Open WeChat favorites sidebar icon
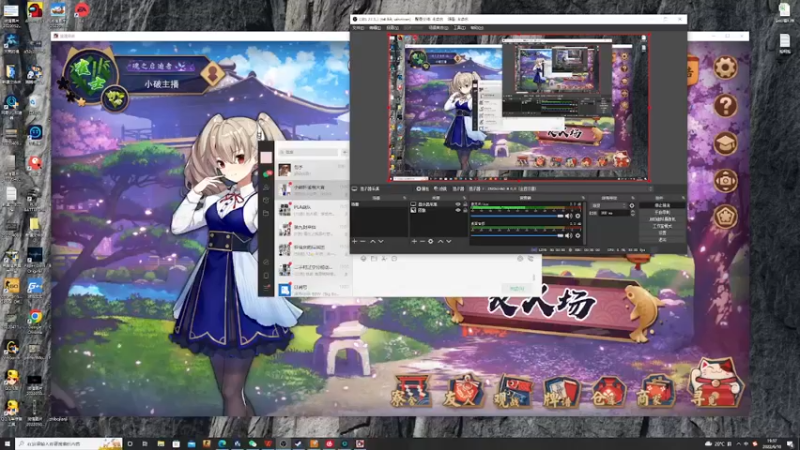This screenshot has height=450, width=800. click(266, 201)
